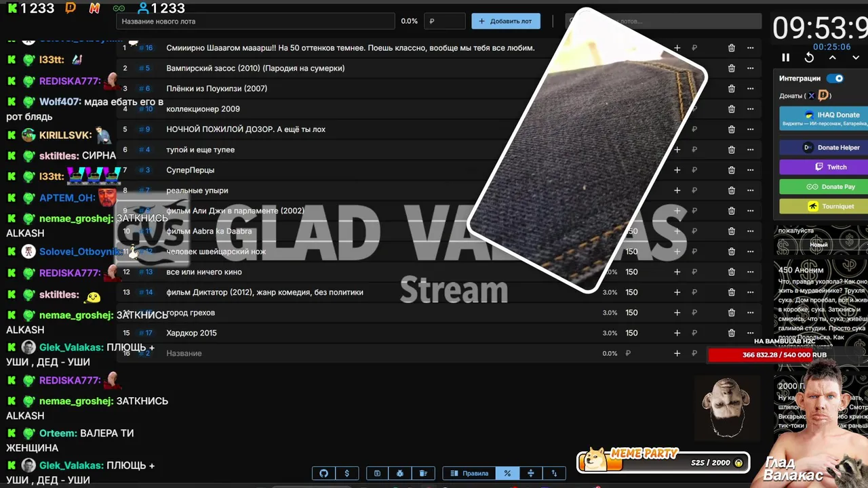Click the timer chevron down arrow

tap(854, 58)
